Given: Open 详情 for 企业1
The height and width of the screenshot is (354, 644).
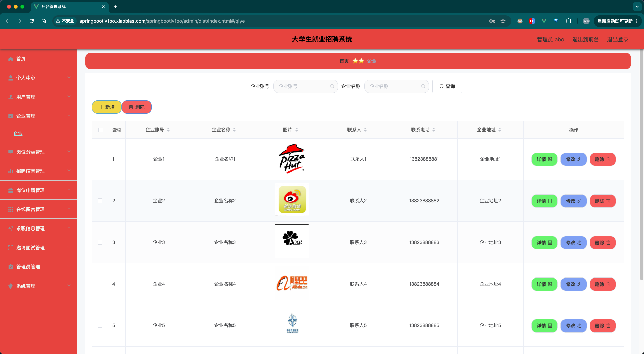Looking at the screenshot, I should (544, 159).
